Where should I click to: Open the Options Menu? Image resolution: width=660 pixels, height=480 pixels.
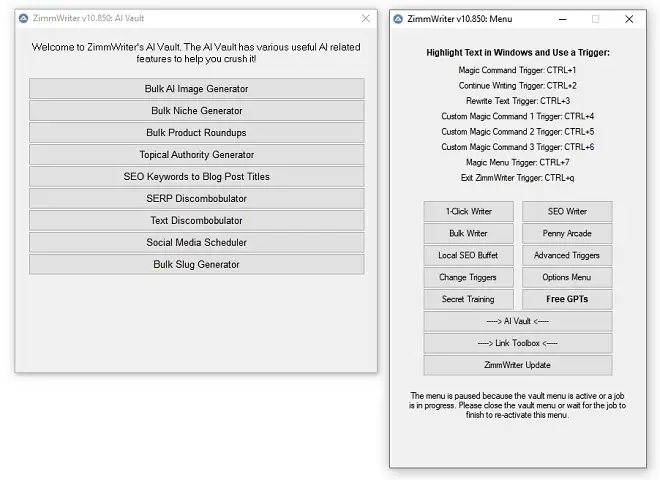coord(567,278)
